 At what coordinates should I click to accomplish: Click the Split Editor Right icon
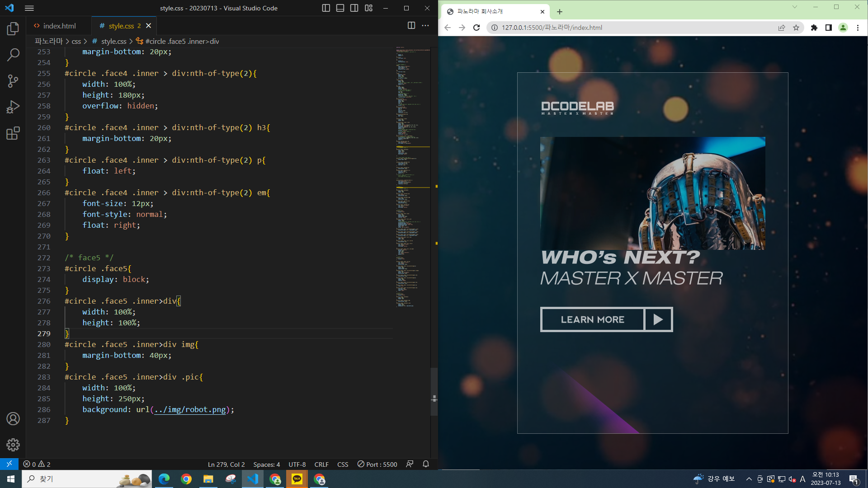pos(411,26)
